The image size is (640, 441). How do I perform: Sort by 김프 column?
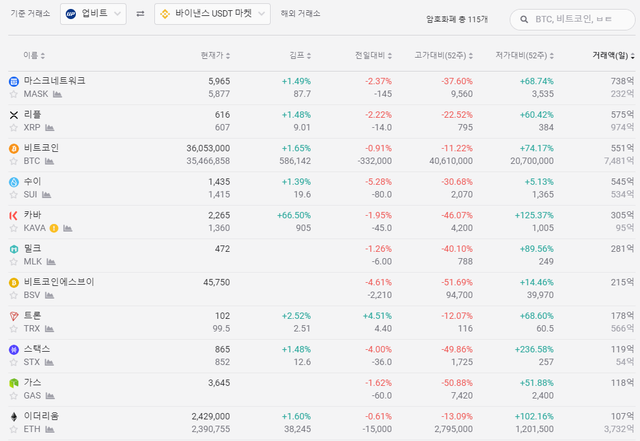[x=300, y=55]
